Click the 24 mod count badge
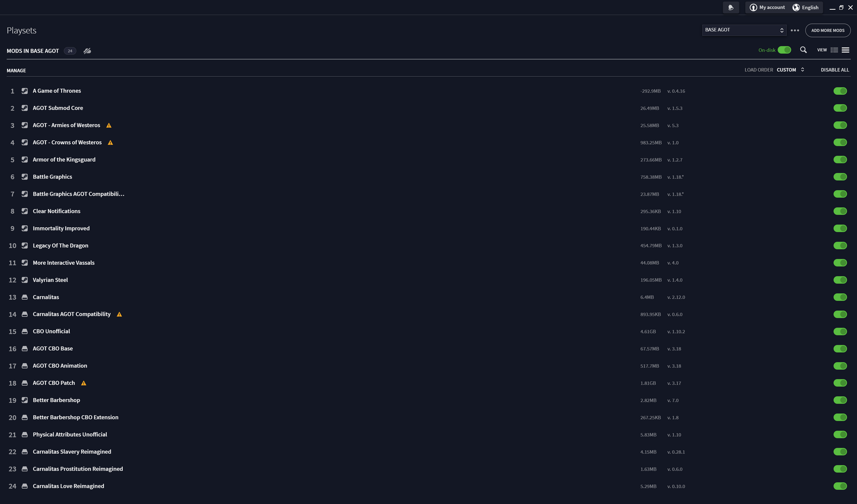Viewport: 857px width, 504px height. click(x=70, y=51)
